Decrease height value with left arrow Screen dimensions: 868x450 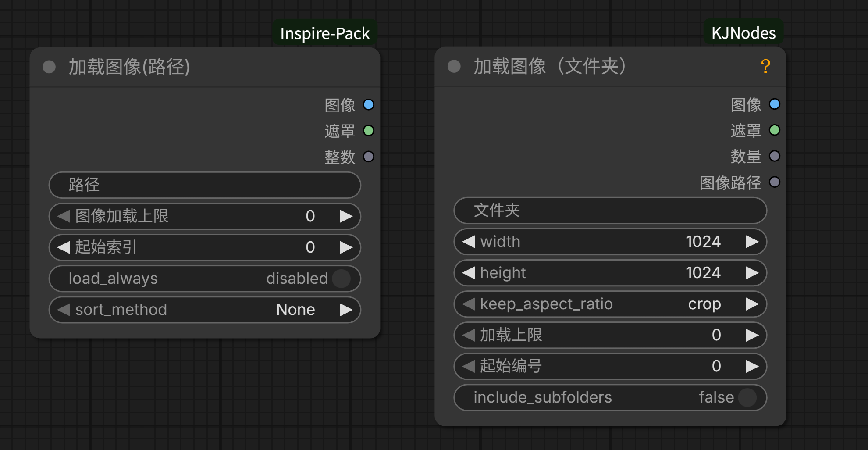tap(469, 273)
